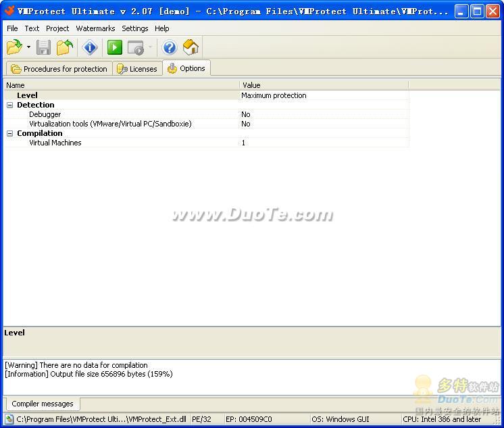Click the blue Information diamond icon
Image resolution: width=504 pixels, height=428 pixels.
coord(90,47)
